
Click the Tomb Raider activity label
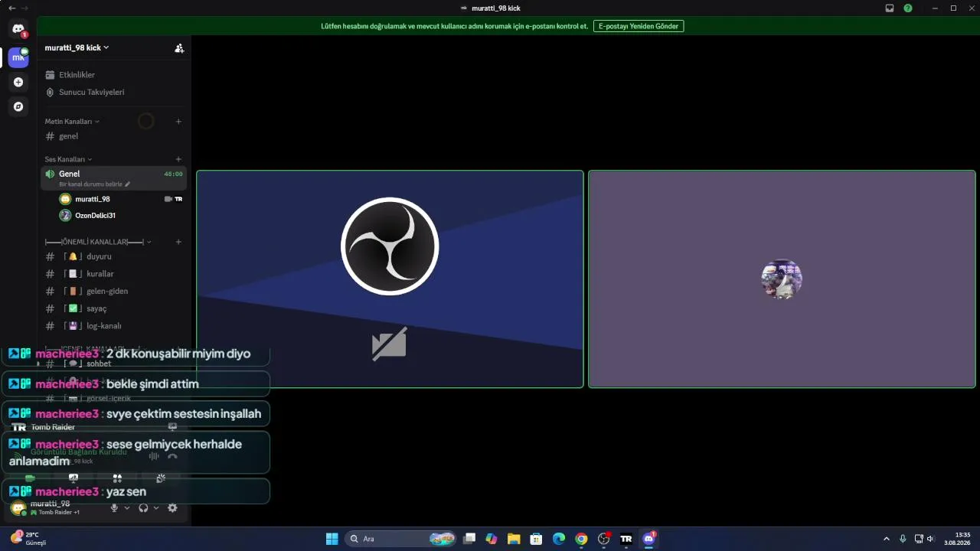pos(53,427)
